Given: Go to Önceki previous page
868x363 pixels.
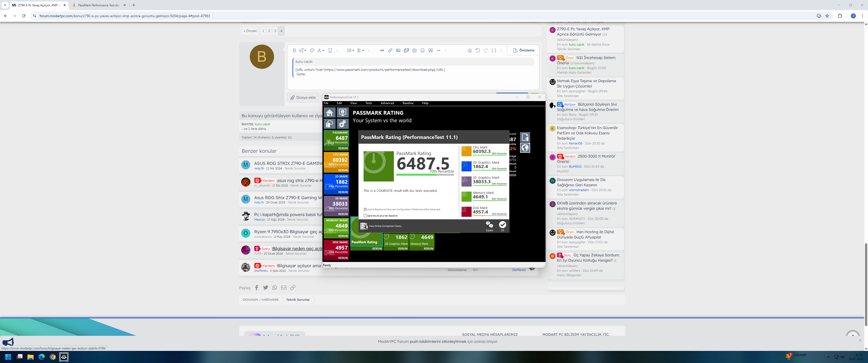Looking at the screenshot, I should coord(250,31).
